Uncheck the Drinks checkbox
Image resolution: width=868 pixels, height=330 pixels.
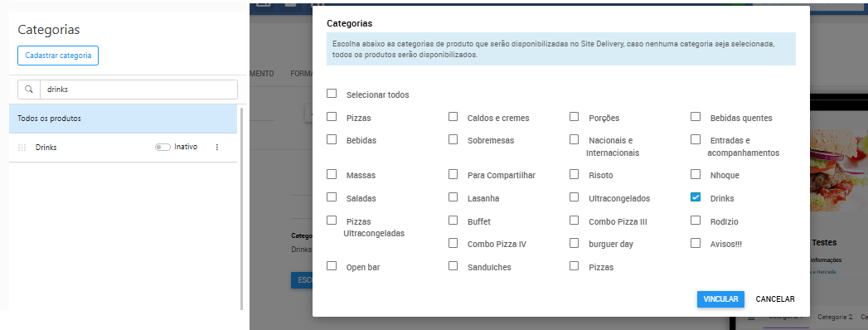click(696, 197)
